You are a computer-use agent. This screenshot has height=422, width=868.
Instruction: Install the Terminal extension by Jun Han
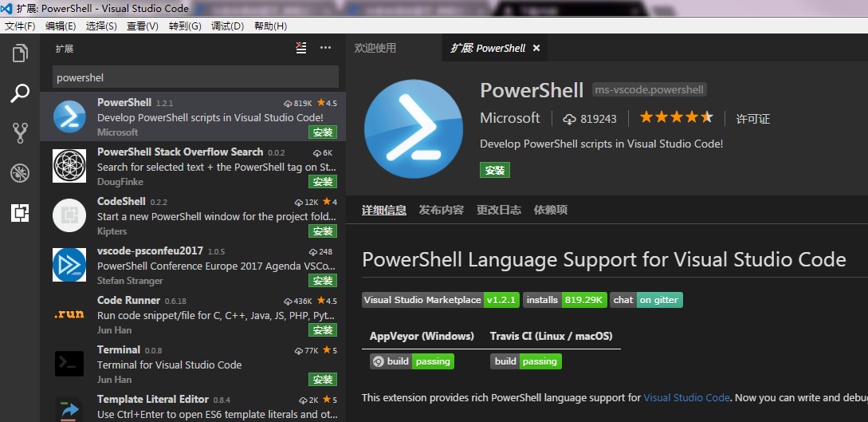point(323,380)
